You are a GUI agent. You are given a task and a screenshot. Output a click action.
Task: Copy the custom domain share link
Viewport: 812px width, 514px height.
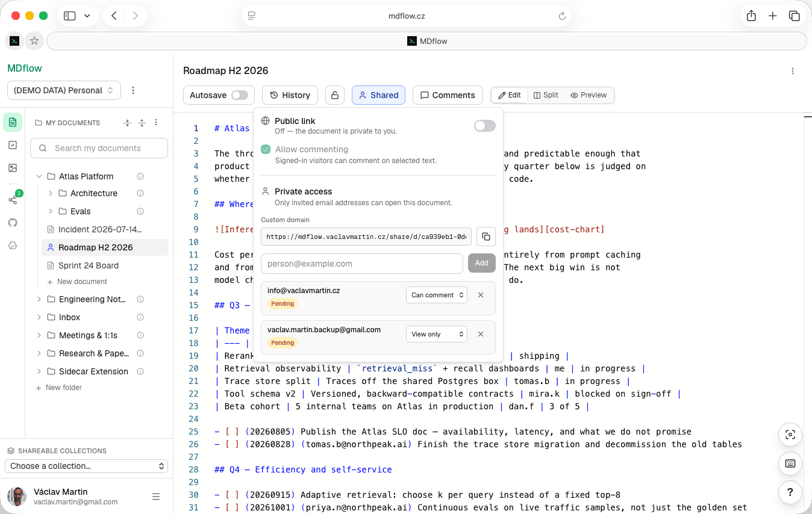coord(486,237)
